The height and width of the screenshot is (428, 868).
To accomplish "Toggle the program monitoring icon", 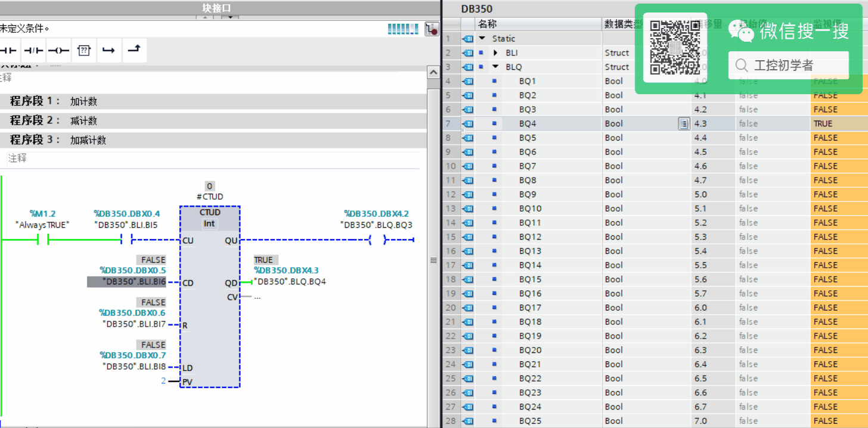I will pyautogui.click(x=432, y=29).
